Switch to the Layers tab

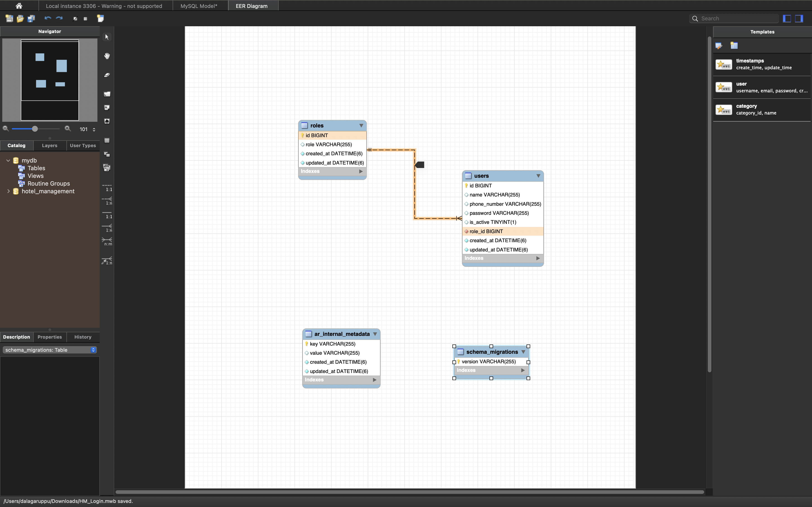point(49,146)
